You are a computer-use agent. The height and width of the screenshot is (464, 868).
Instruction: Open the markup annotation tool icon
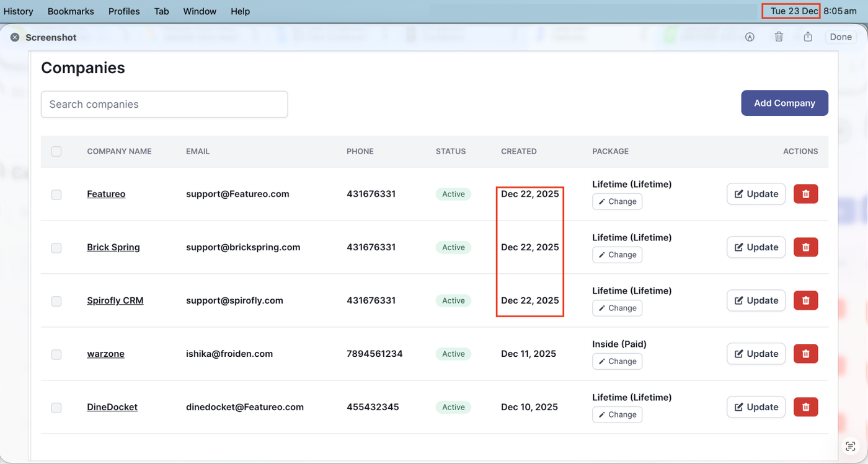pos(750,37)
